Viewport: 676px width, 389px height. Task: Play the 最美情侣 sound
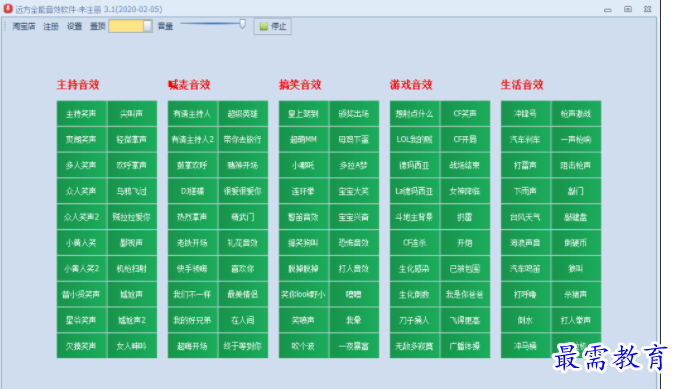243,294
